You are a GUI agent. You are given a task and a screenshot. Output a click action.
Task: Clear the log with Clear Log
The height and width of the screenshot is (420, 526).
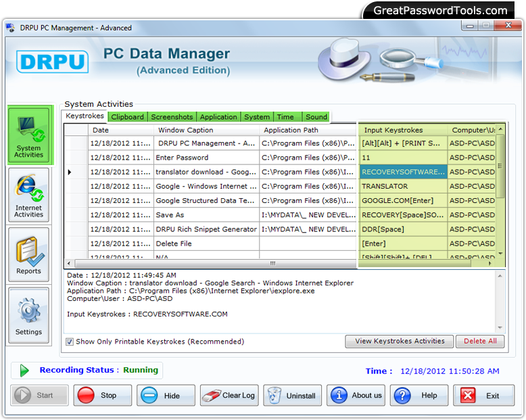(229, 395)
